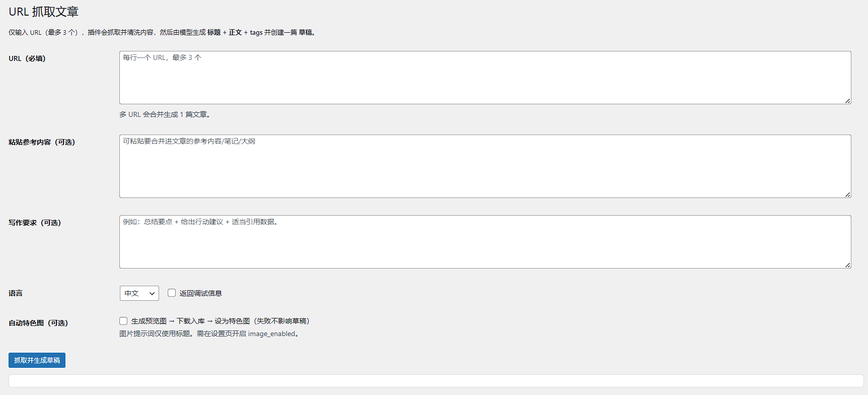Click the URL 抓取文章 page heading
This screenshot has height=395, width=868.
[x=44, y=12]
